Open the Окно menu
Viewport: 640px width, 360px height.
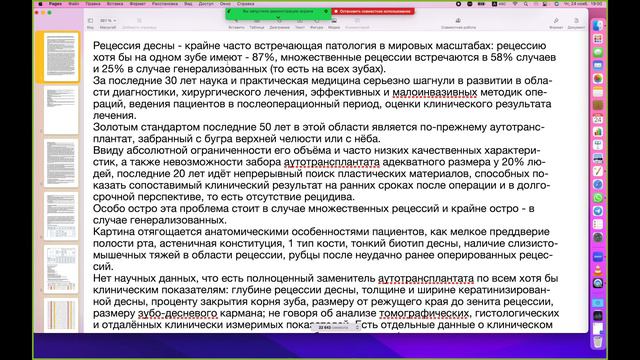point(225,4)
